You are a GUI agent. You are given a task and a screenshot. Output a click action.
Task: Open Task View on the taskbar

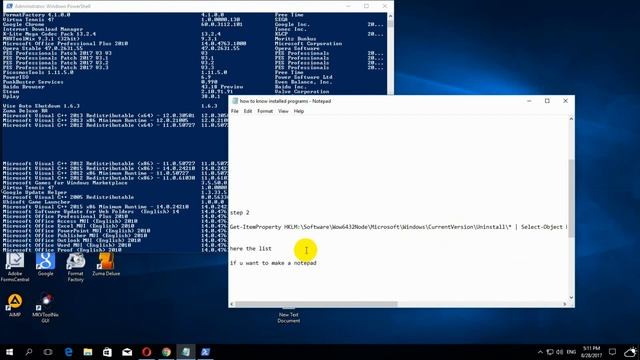48,352
